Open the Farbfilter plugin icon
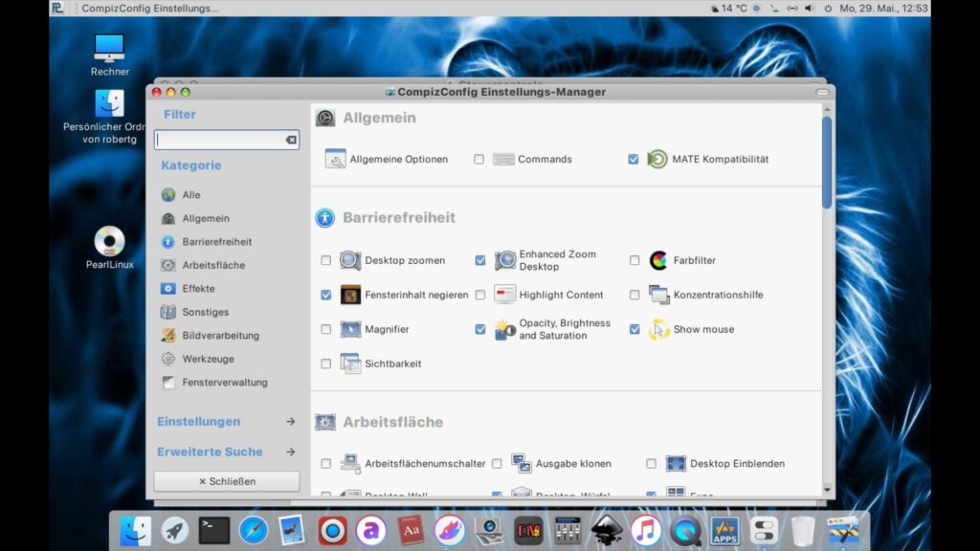 (658, 260)
